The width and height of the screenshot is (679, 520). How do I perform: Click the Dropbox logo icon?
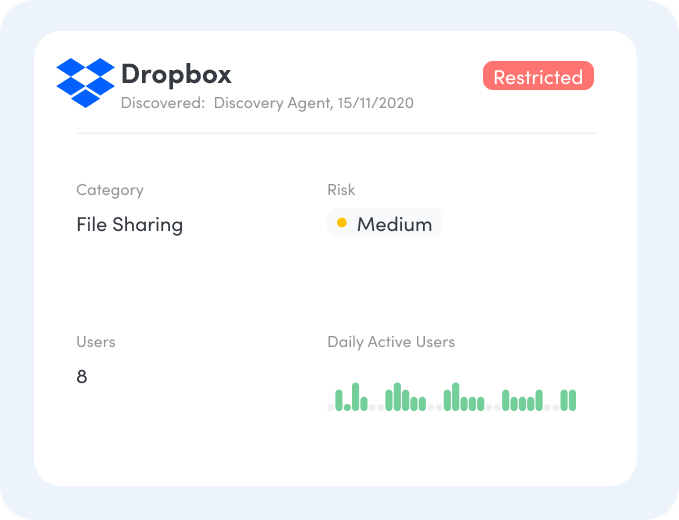(86, 82)
